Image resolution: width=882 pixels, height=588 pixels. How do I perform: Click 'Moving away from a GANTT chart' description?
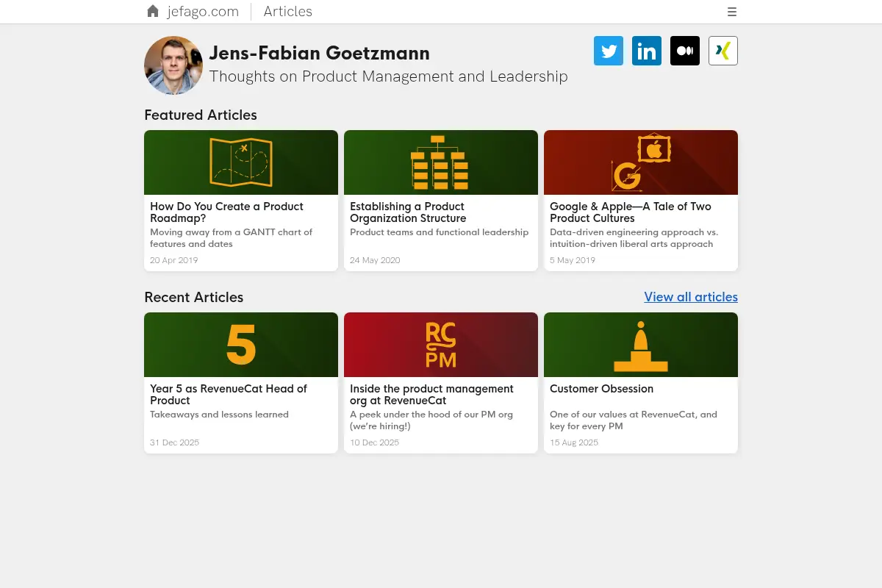point(231,238)
